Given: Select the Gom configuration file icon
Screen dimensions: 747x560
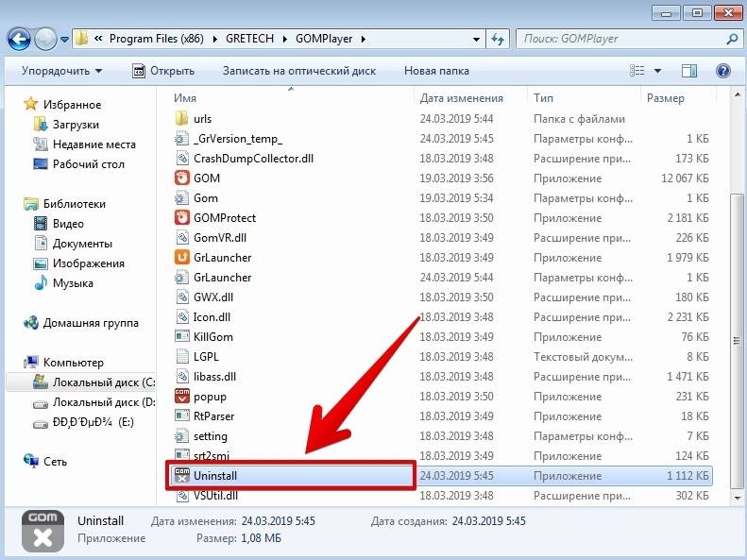Looking at the screenshot, I should click(181, 198).
